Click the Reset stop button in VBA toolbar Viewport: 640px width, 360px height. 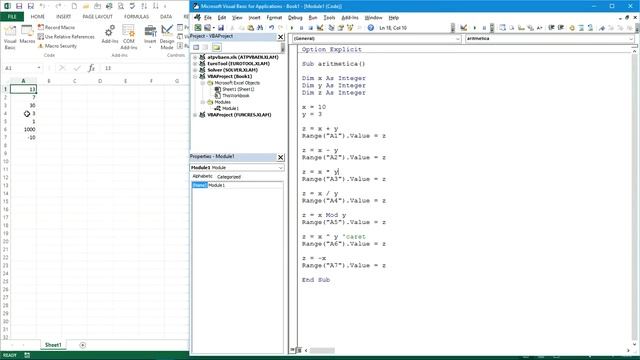311,28
